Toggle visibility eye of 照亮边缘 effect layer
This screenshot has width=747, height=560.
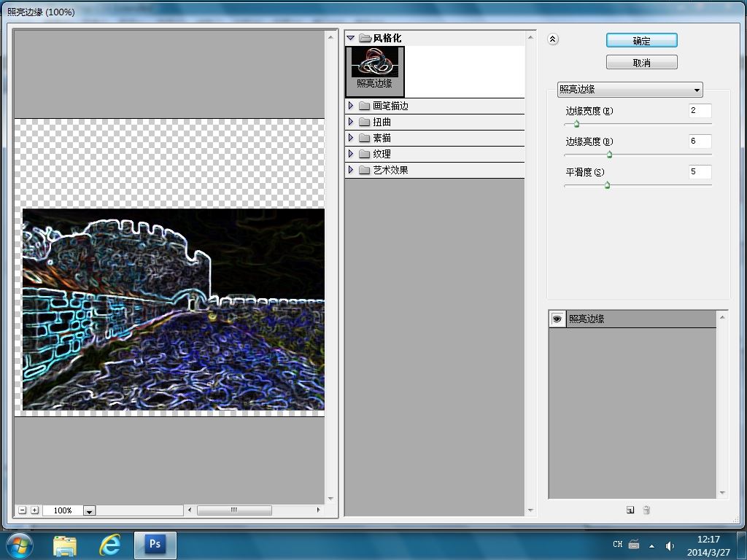point(557,319)
